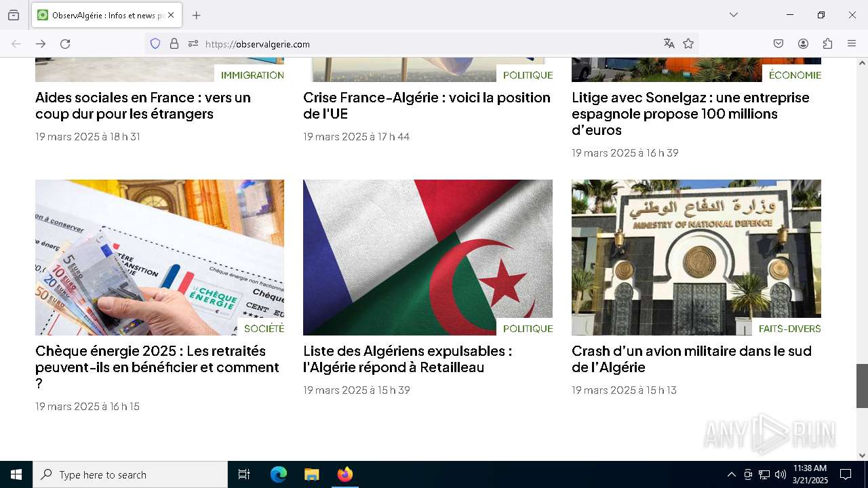Click the page scrollbar thumb
The width and height of the screenshot is (868, 488).
point(862,386)
